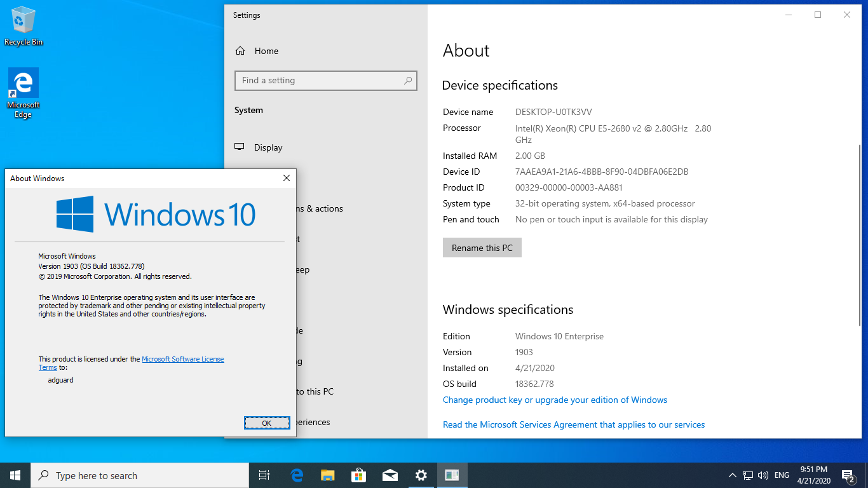868x488 pixels.
Task: Open File Explorer from the taskbar
Action: 328,475
